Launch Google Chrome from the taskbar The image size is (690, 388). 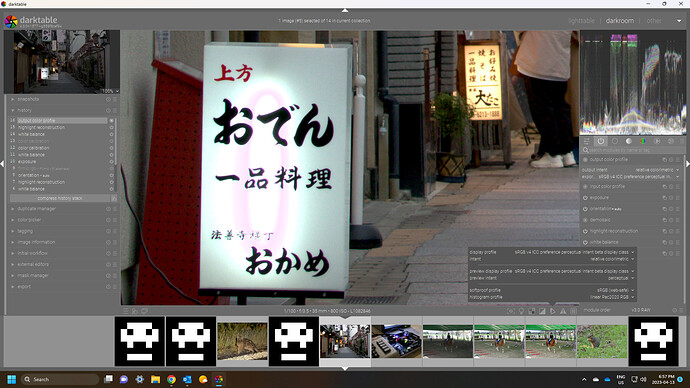click(171, 379)
